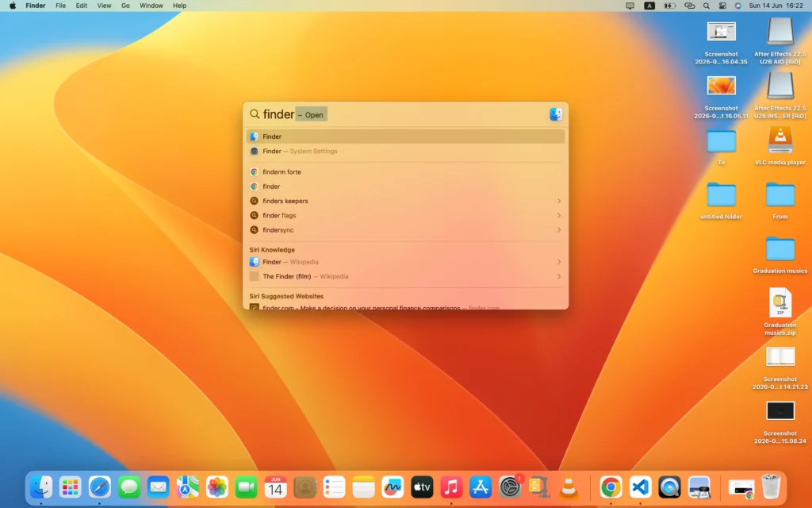This screenshot has width=812, height=508.
Task: Launch Visual Studio Code from Dock
Action: [x=640, y=487]
